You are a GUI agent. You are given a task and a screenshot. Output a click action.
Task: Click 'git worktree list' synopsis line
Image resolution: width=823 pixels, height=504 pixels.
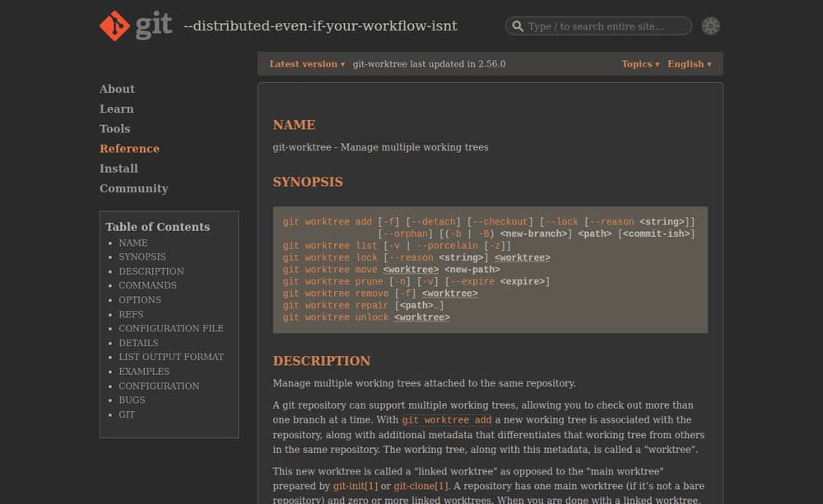(397, 246)
